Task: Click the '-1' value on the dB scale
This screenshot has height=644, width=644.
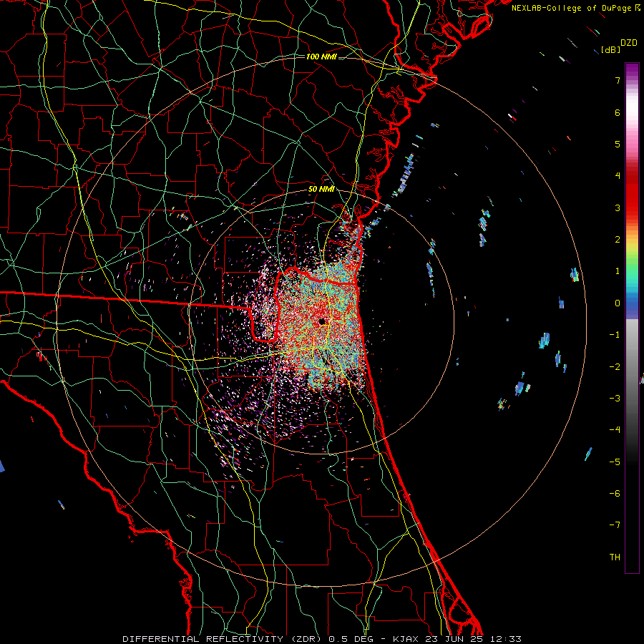Action: click(615, 335)
